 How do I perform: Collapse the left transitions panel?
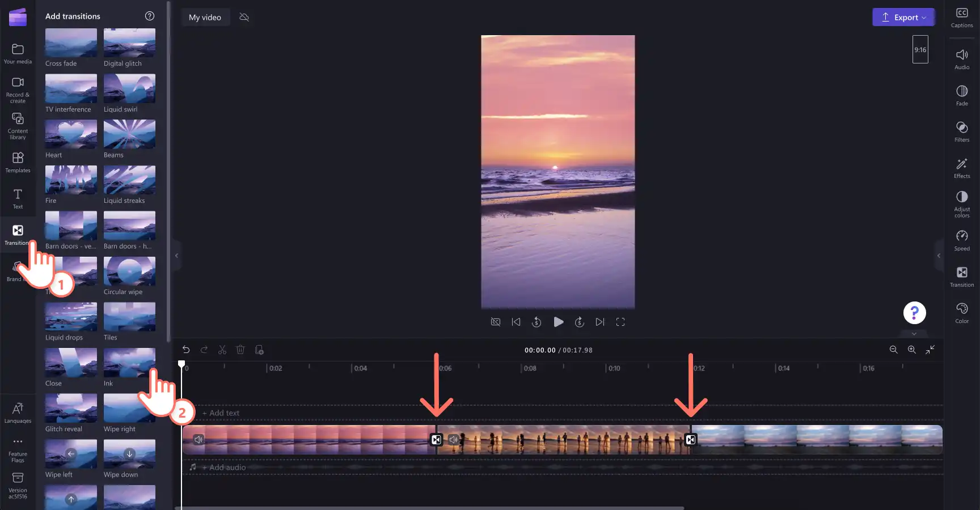click(176, 256)
